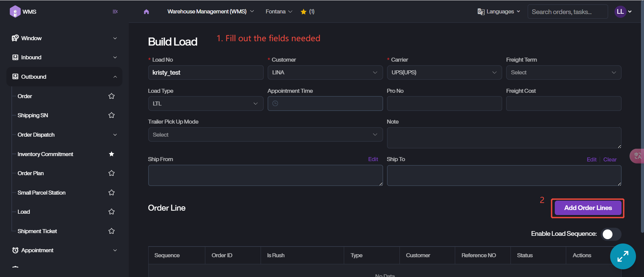Open the Freight Term select dropdown

pyautogui.click(x=563, y=73)
